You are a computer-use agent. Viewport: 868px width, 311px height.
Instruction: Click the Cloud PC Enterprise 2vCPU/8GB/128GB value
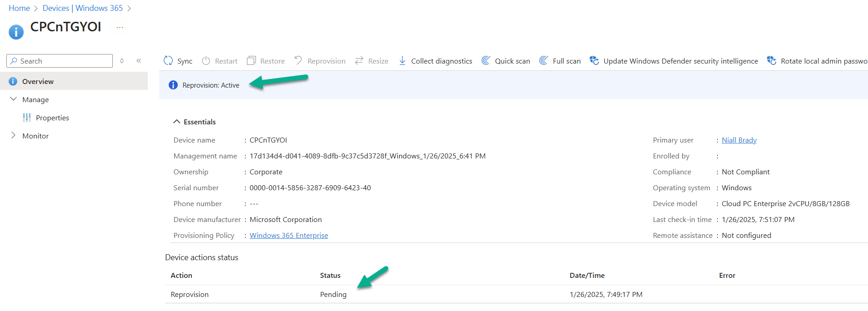tap(786, 203)
